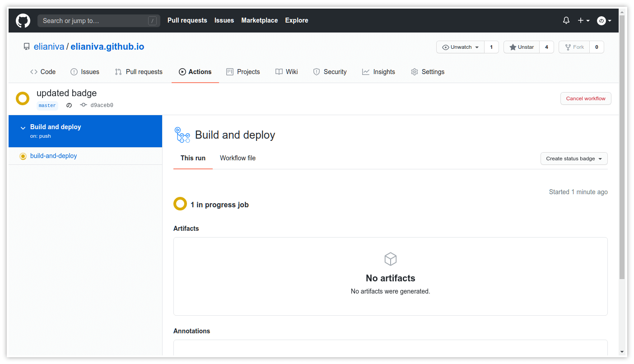Screen dimensions: 634x364
Task: Click the No artifacts package icon
Action: [x=390, y=259]
